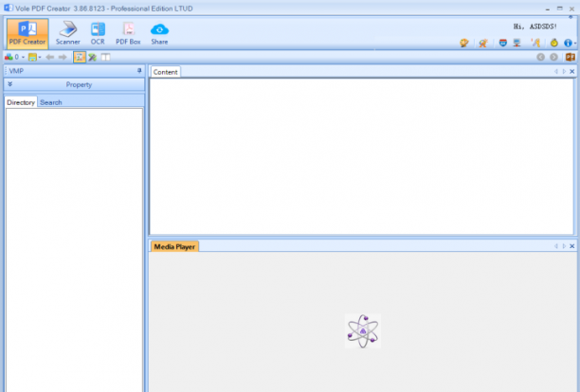This screenshot has height=392, width=580.
Task: Select the Content tab
Action: pos(165,72)
